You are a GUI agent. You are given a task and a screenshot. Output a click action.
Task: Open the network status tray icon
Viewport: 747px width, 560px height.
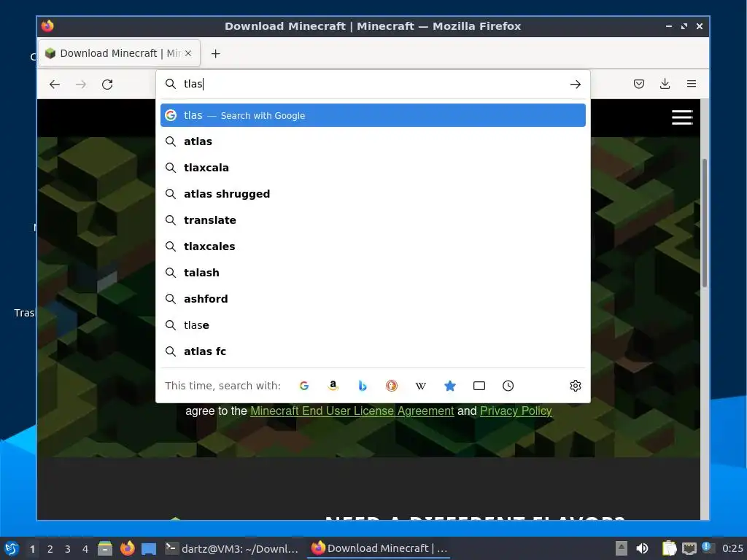coord(689,548)
